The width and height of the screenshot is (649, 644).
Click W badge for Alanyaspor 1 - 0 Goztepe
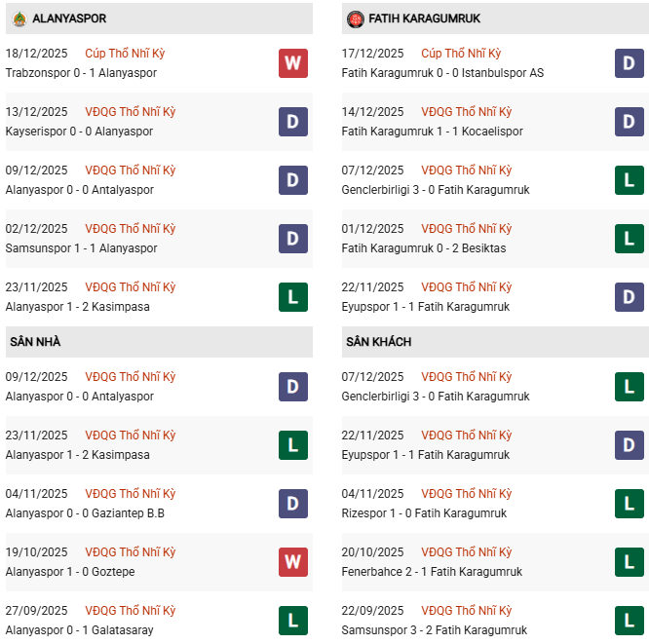292,562
